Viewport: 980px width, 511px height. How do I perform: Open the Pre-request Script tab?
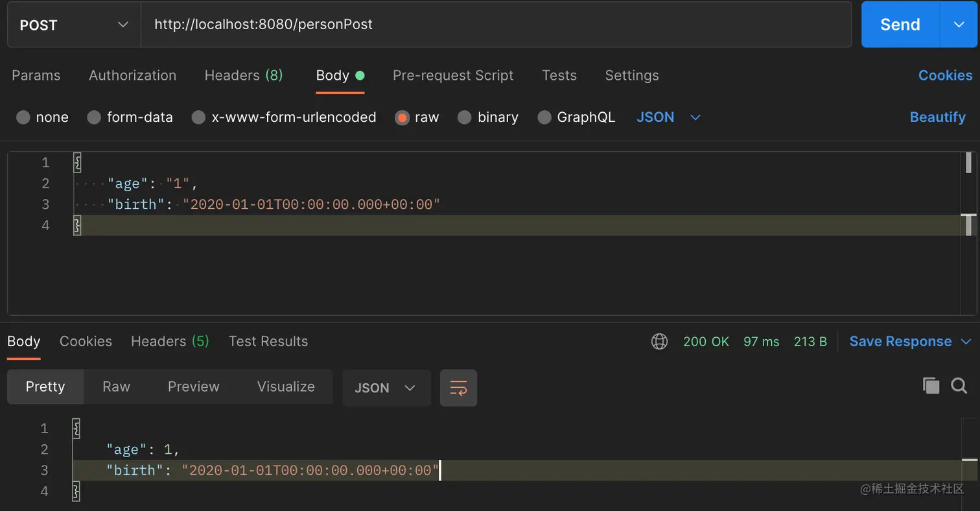coord(452,75)
